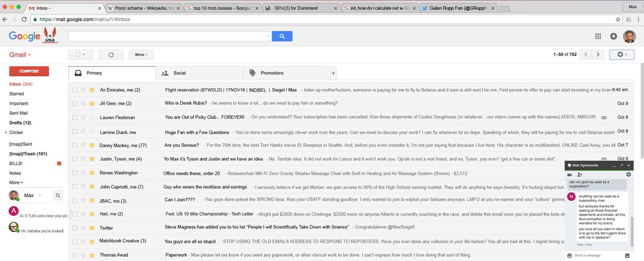Click the COMPOSE button
This screenshot has height=261, width=644.
click(x=29, y=71)
